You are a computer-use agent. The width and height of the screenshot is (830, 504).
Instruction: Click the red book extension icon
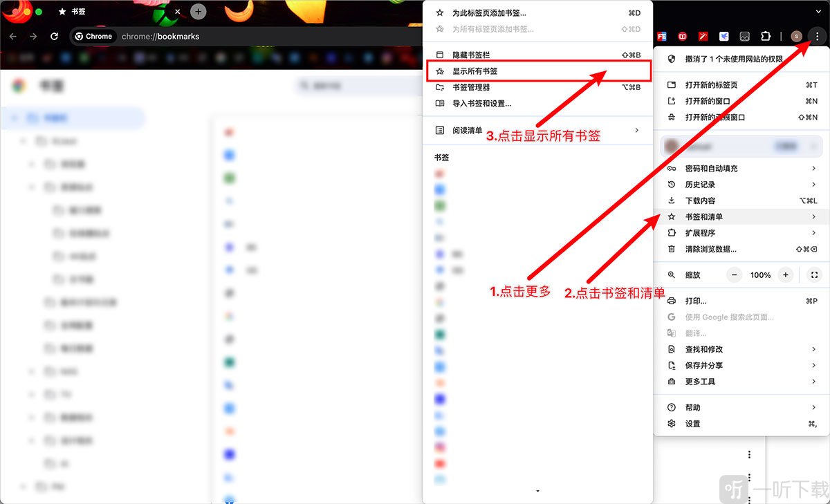683,36
